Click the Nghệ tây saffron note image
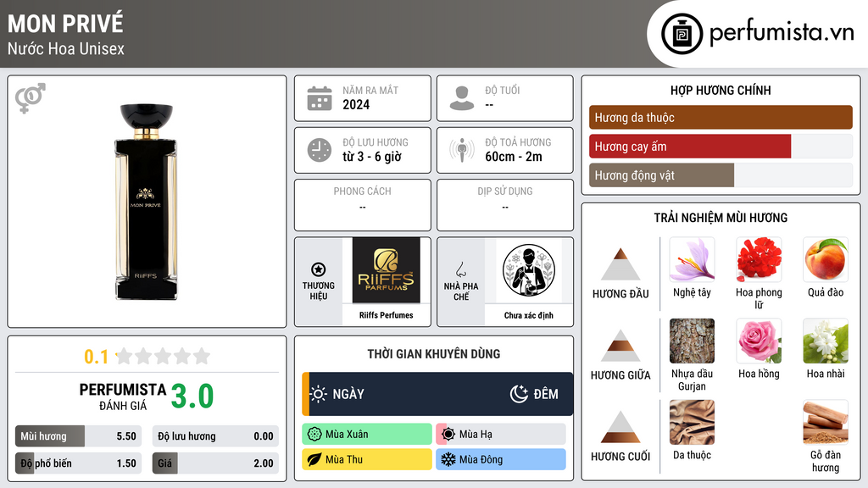This screenshot has height=488, width=868. click(692, 259)
